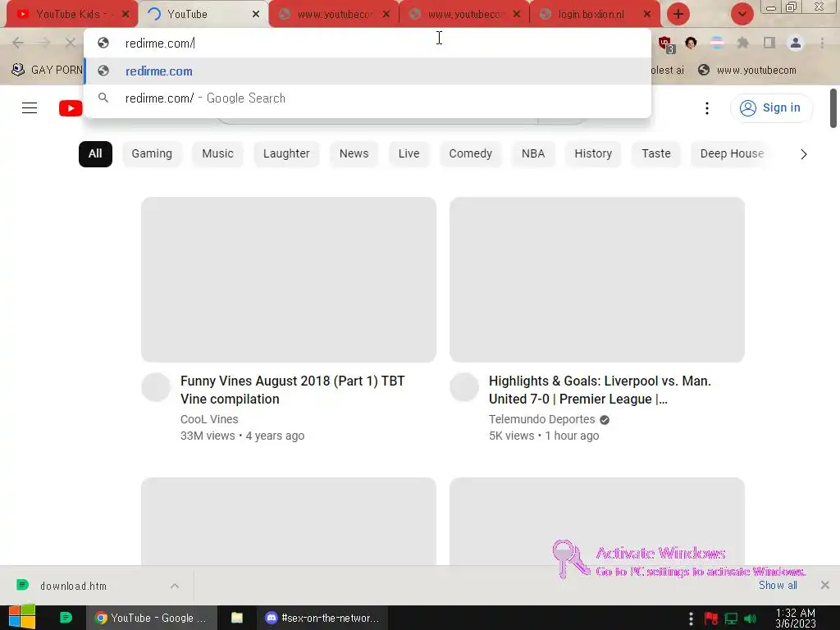840x630 pixels.
Task: Click the YouTube logo icon
Action: pyautogui.click(x=71, y=108)
